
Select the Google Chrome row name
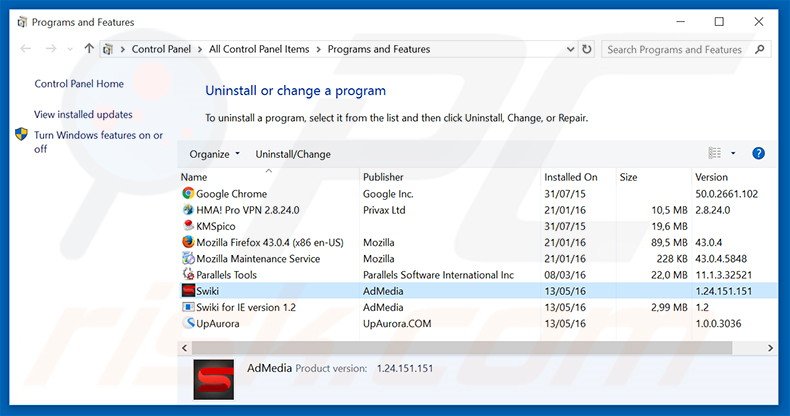(x=231, y=194)
